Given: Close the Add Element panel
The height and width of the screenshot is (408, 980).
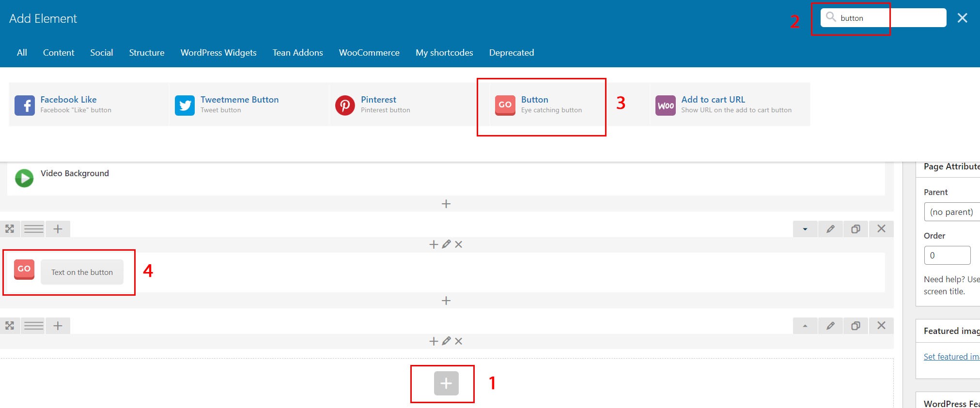Looking at the screenshot, I should coord(962,18).
